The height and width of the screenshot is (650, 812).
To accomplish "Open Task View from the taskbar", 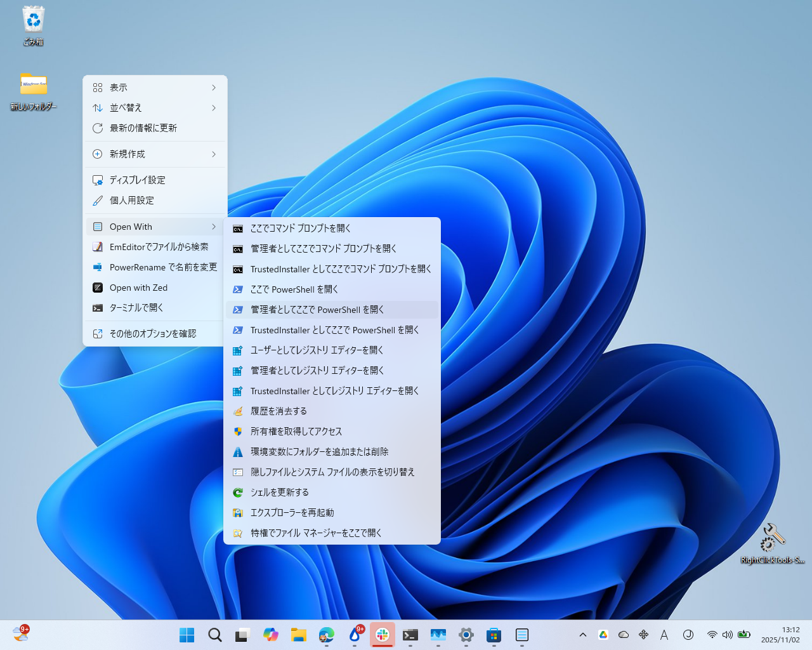I will [242, 635].
